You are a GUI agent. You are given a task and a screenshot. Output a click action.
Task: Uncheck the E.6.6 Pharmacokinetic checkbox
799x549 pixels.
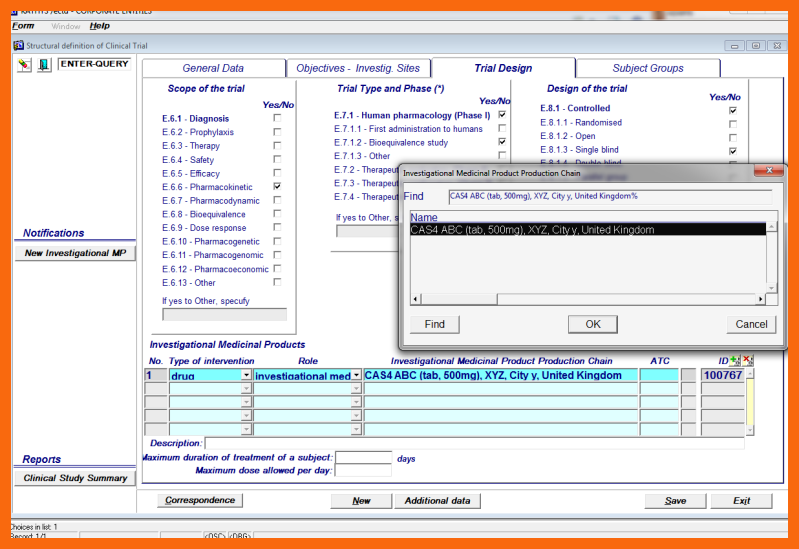coord(277,186)
